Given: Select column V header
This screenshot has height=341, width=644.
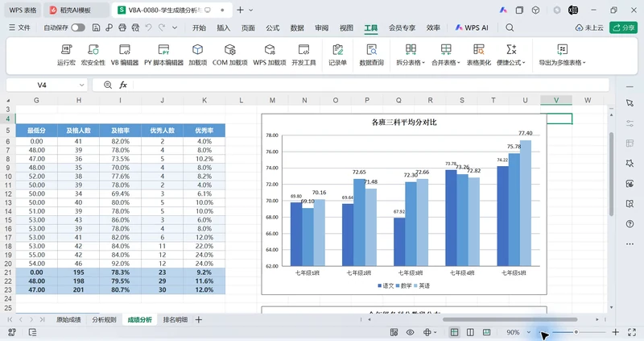Looking at the screenshot, I should coord(556,101).
